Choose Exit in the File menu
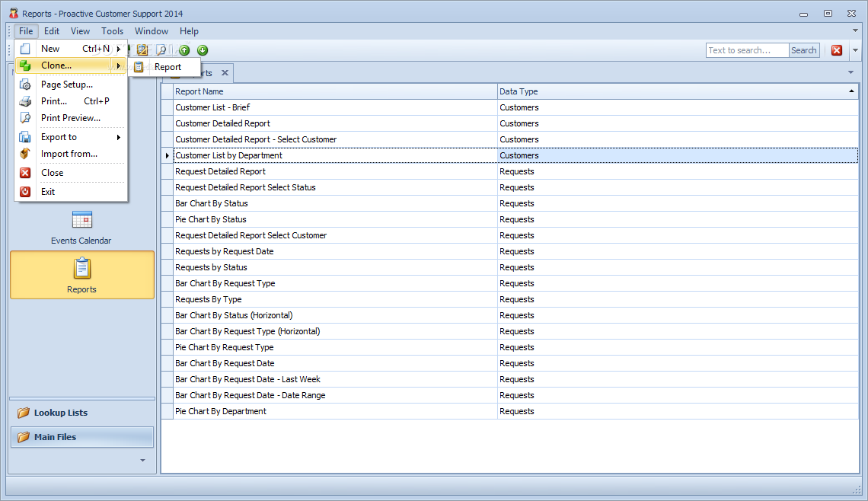 click(x=71, y=192)
